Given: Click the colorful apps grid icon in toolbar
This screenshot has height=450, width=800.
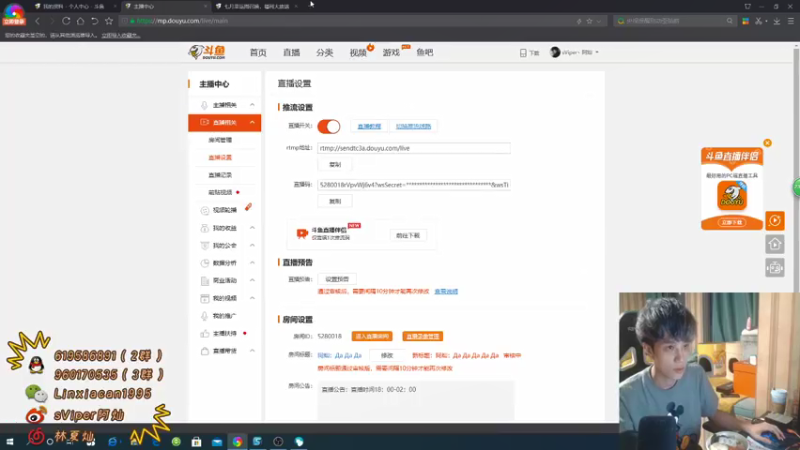Looking at the screenshot, I should [x=745, y=21].
